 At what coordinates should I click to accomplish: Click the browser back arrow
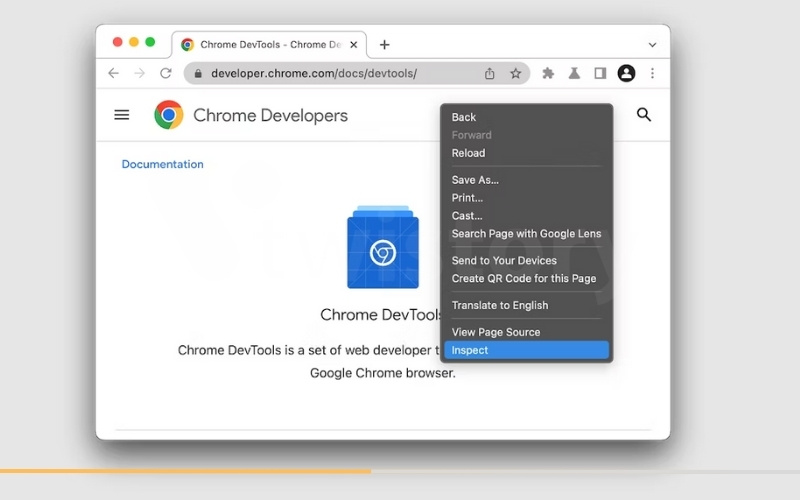(x=113, y=73)
